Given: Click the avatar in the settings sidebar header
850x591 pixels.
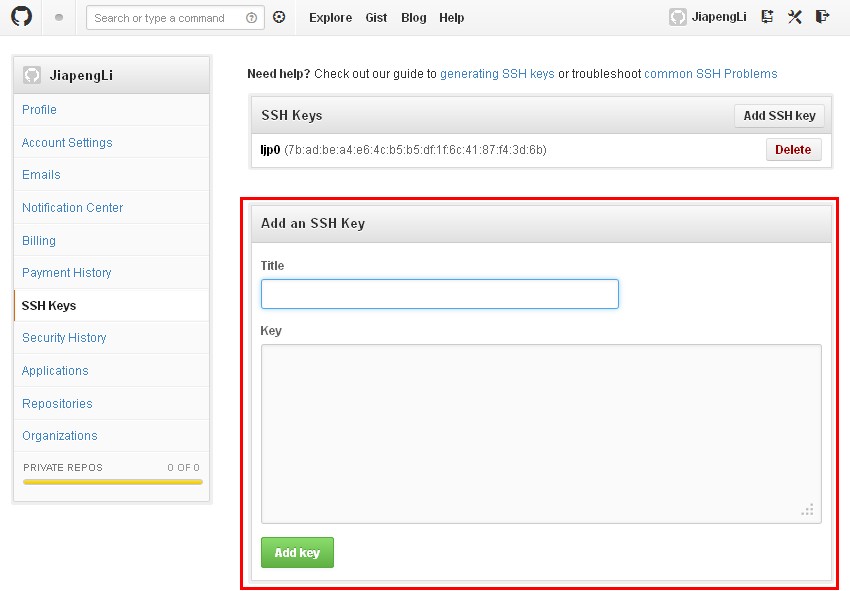Looking at the screenshot, I should pyautogui.click(x=31, y=74).
